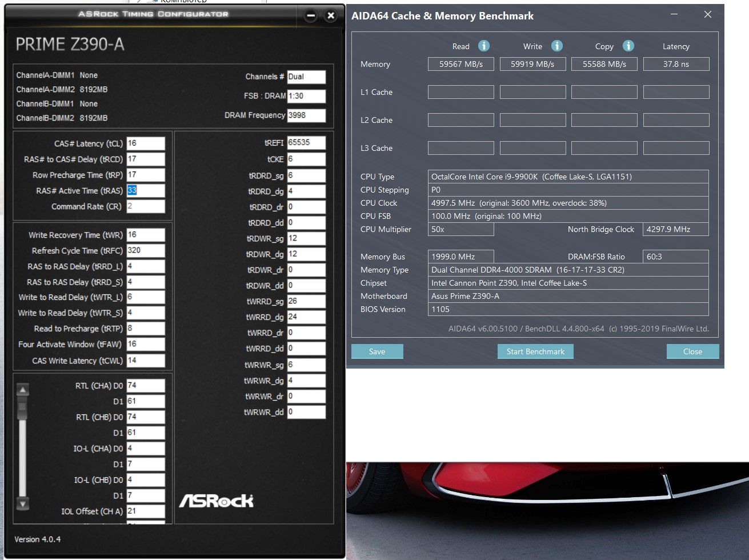
Task: Select the tWRRD_sg field
Action: pyautogui.click(x=306, y=301)
